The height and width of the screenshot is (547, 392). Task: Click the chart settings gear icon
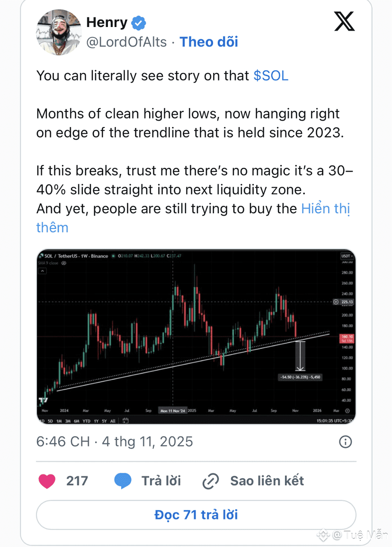347,410
